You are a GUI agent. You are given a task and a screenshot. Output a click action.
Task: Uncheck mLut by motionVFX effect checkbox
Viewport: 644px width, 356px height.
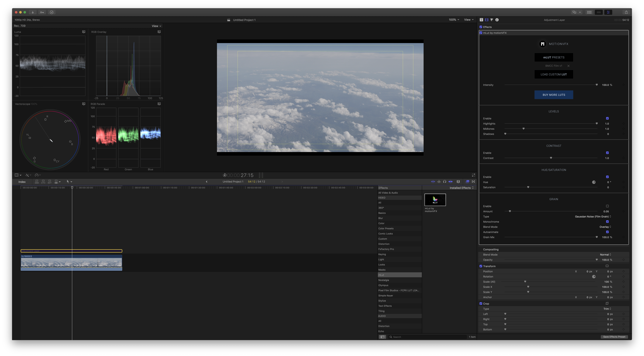click(x=481, y=33)
